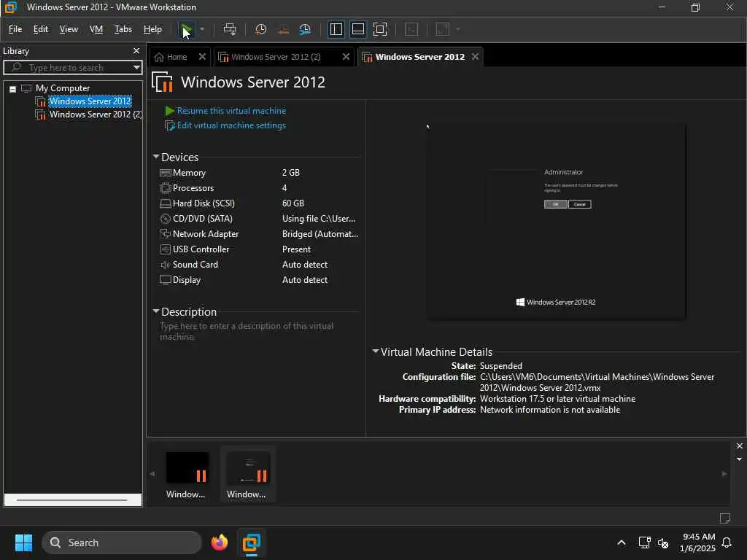Switch to the Windows Server 2012 (2) tab
This screenshot has width=747, height=560.
tap(275, 57)
